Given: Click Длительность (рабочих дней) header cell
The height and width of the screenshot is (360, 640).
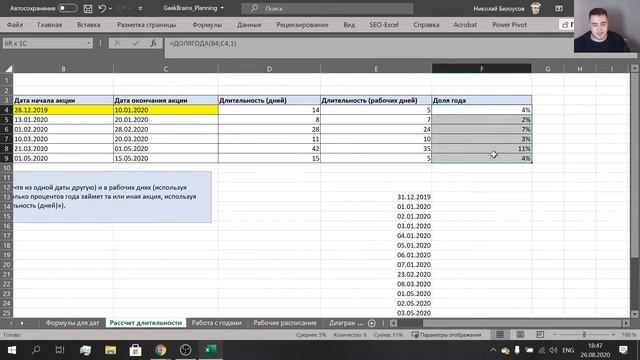Looking at the screenshot, I should (376, 100).
